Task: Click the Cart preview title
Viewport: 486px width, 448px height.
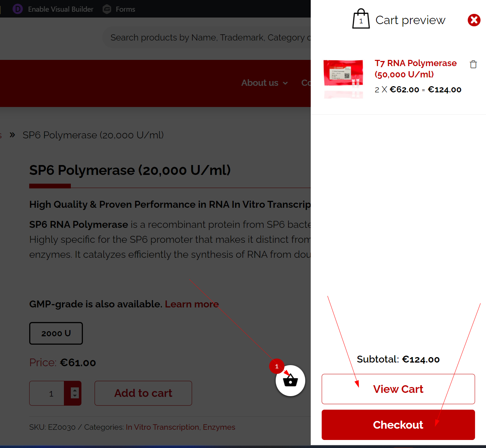Action: 410,20
